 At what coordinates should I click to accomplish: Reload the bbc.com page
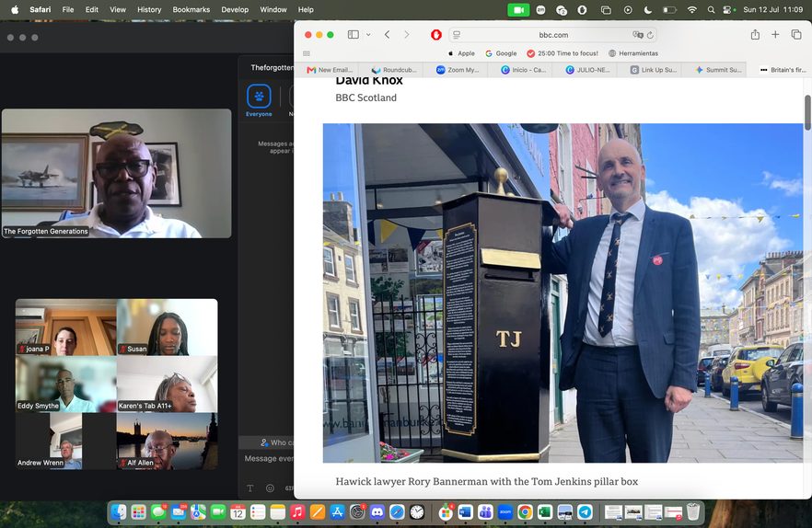[x=650, y=35]
